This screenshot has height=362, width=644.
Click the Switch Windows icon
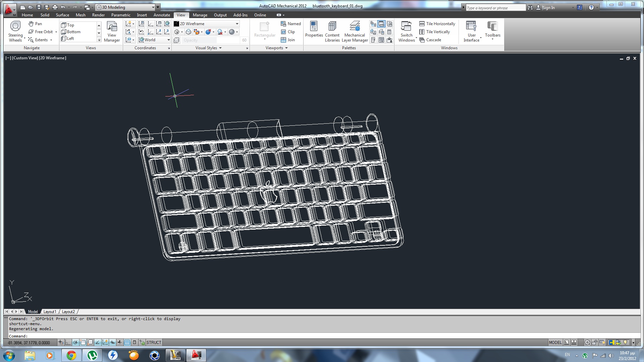(x=406, y=27)
